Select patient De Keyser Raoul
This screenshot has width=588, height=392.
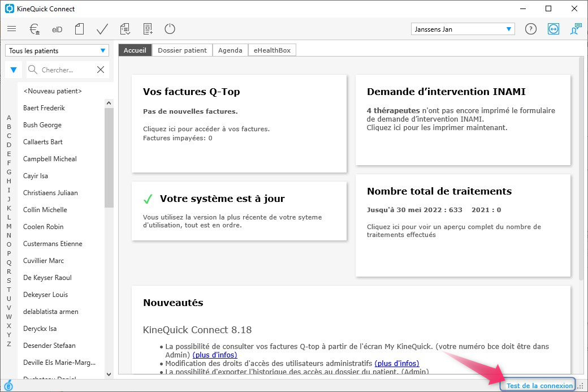(x=47, y=278)
